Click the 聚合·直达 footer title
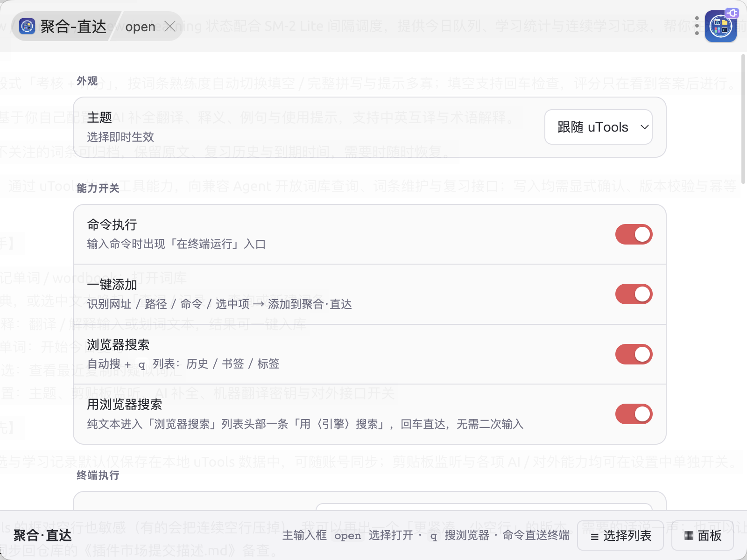747x560 pixels. pos(42,535)
